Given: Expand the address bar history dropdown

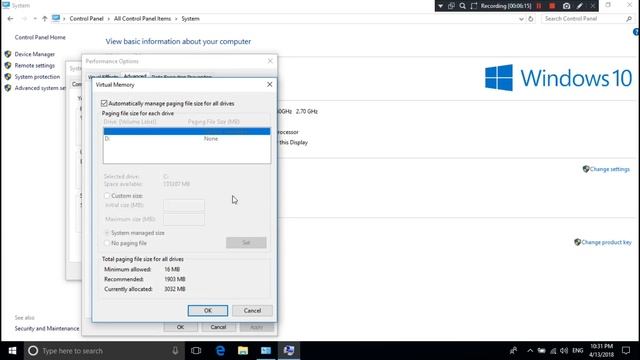Looking at the screenshot, I should (521, 19).
